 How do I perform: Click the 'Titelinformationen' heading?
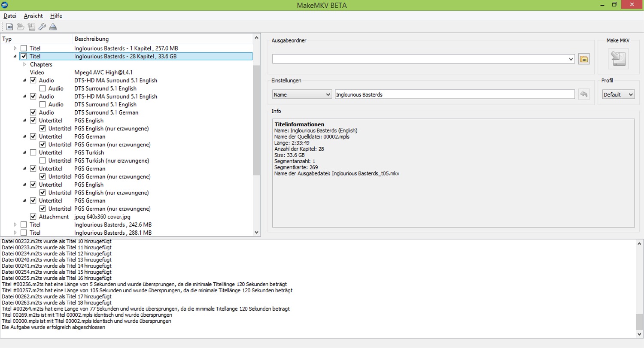point(299,124)
